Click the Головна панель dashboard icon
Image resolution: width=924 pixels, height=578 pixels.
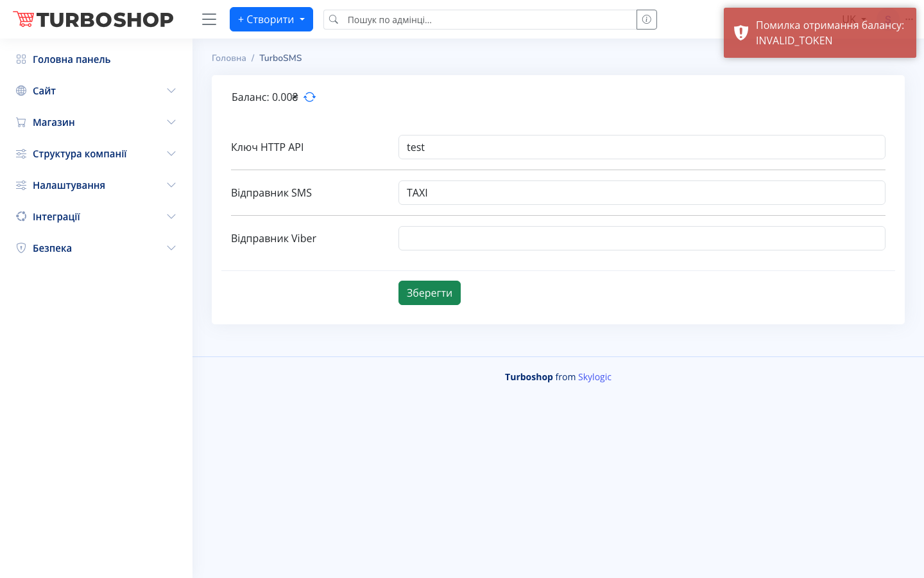21,59
